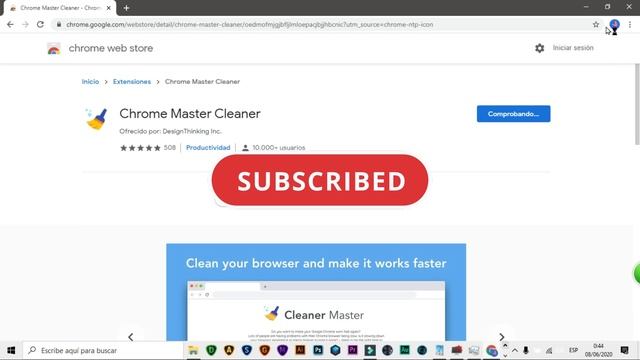Show the previous screenshot in carousel
Viewport: 640px width, 360px height.
click(131, 337)
